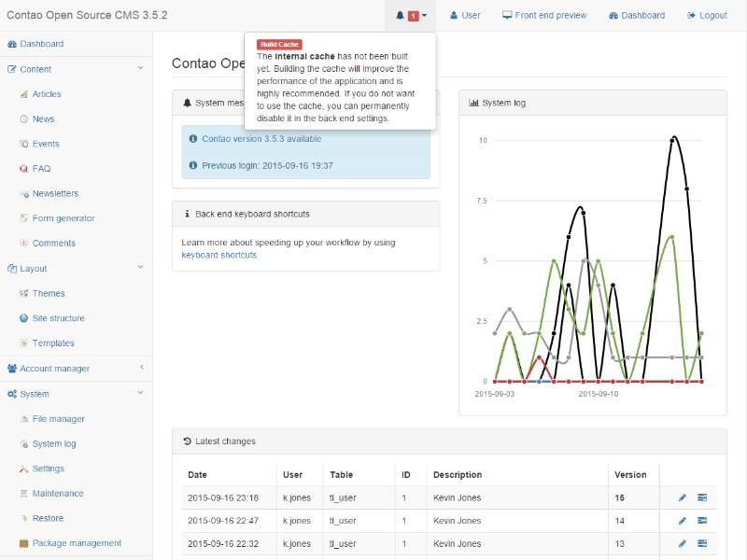Viewport: 747px width, 560px height.
Task: Click the Restore icon in sidebar
Action: click(x=24, y=518)
